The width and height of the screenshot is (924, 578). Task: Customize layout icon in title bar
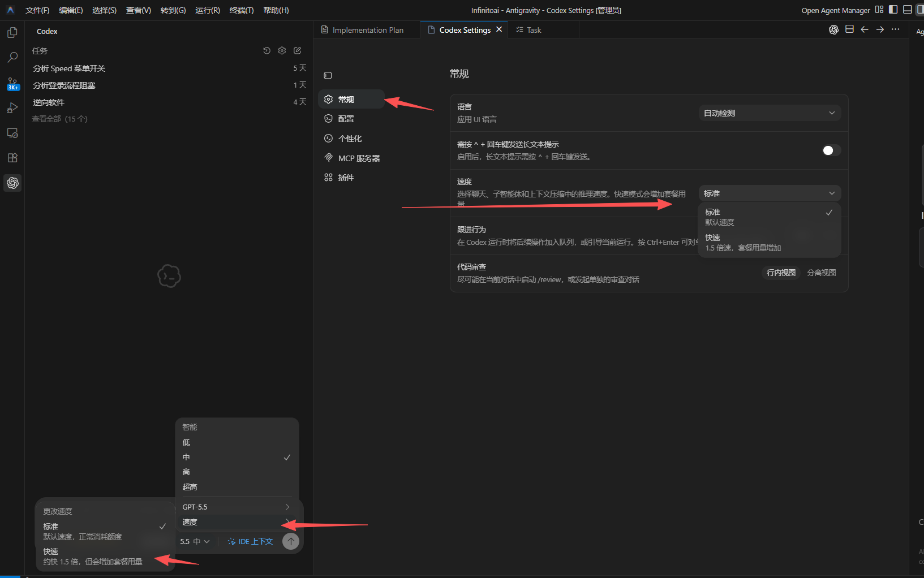pos(879,10)
